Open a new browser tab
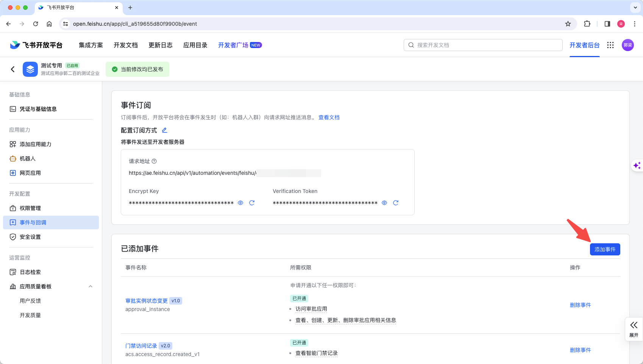Viewport: 643px width, 364px height. coord(130,8)
